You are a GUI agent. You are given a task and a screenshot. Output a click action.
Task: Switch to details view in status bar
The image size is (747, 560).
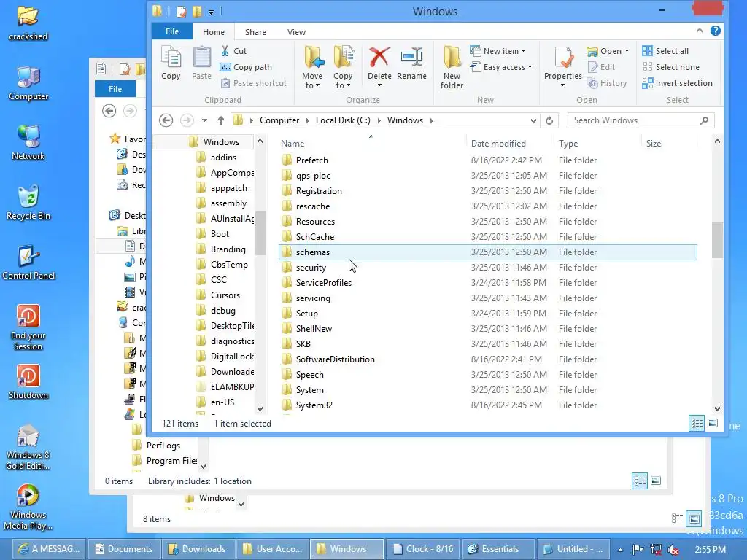coord(697,424)
